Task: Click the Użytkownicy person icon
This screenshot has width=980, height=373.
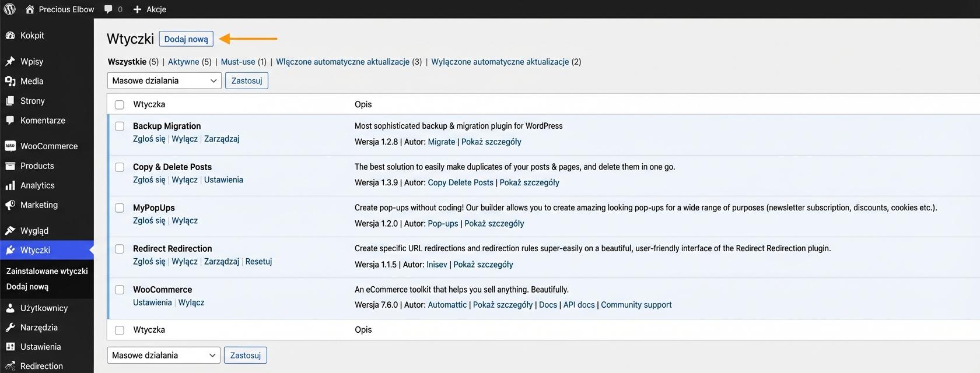Action: pyautogui.click(x=10, y=308)
